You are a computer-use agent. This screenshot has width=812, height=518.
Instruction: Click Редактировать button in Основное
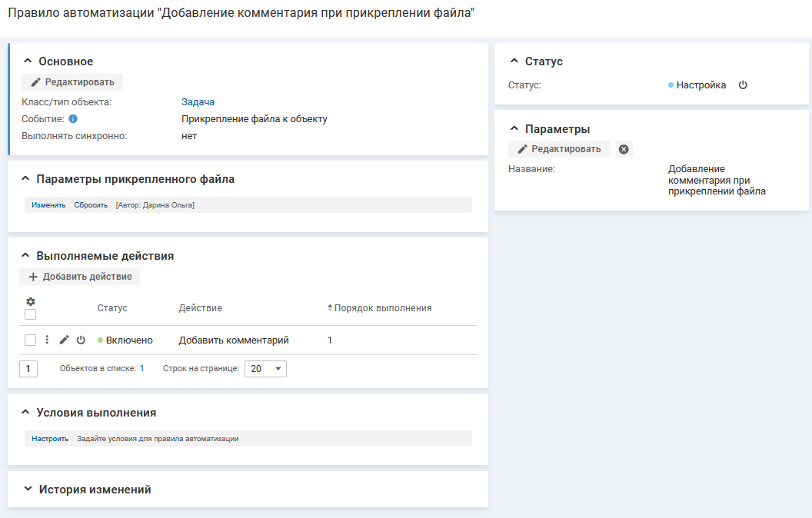click(x=72, y=82)
